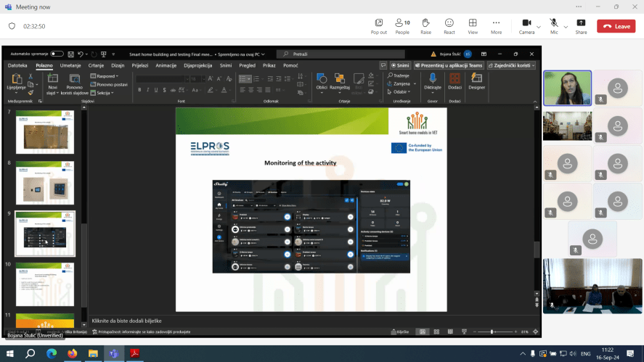Screen dimensions: 644x362
Task: Focus the Pretraži search box
Action: click(341, 54)
